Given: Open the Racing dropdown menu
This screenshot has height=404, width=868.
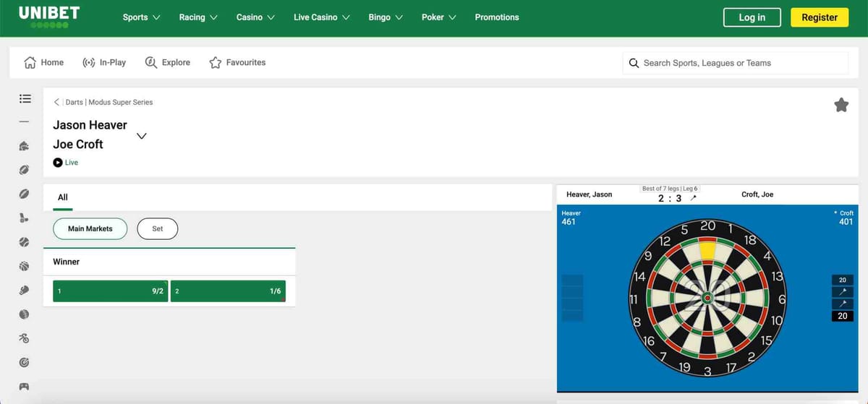Looking at the screenshot, I should point(198,17).
